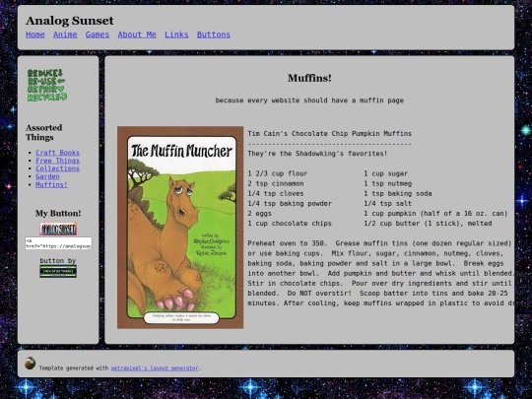Click the "Assorted Things" sidebar heading
The image size is (532, 399).
(44, 132)
